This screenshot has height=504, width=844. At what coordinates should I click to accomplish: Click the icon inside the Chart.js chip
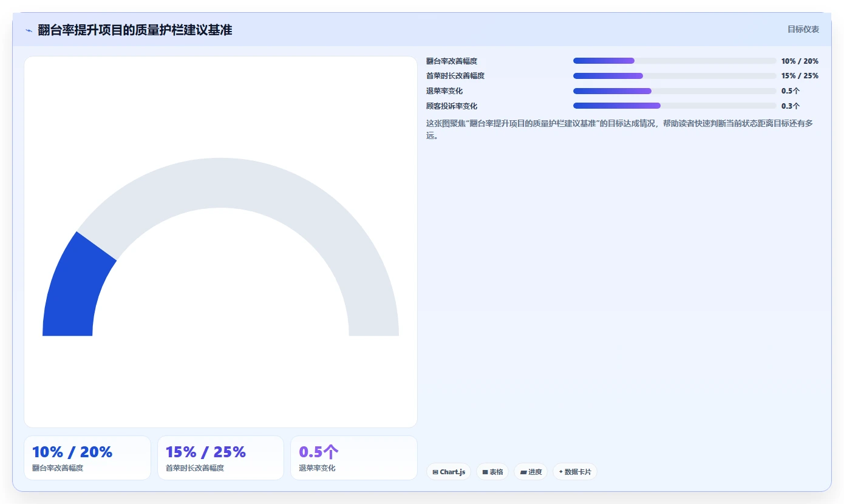435,472
